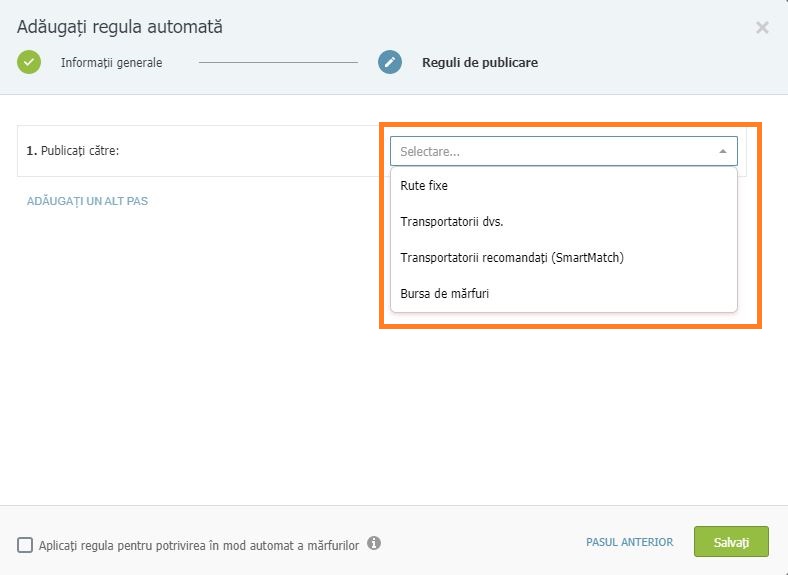The height and width of the screenshot is (575, 788).
Task: Click the info icon beside the checkbox label
Action: (374, 543)
